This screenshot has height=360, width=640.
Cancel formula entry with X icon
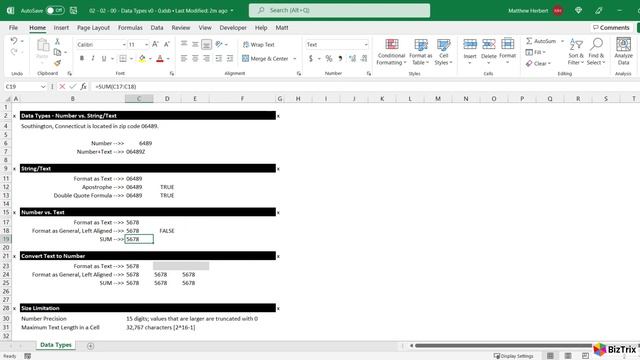pyautogui.click(x=62, y=87)
